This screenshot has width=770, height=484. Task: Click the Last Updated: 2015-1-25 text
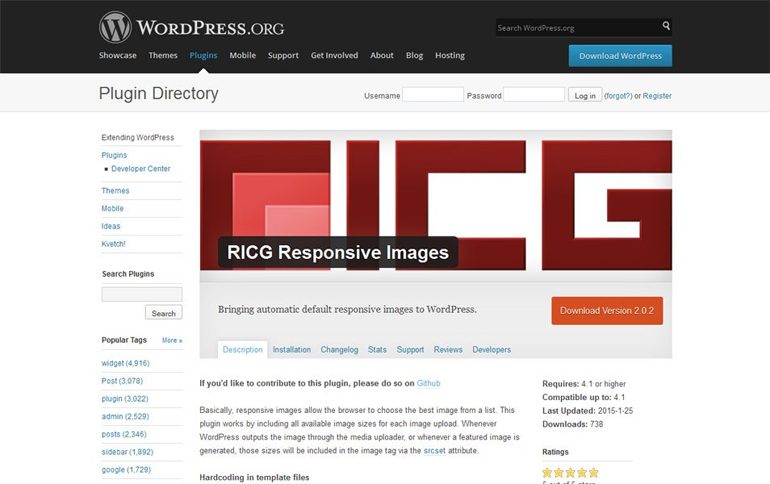[587, 411]
